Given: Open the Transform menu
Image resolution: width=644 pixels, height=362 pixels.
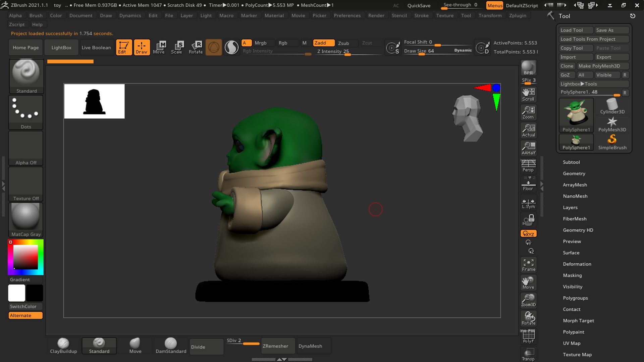Looking at the screenshot, I should (490, 15).
